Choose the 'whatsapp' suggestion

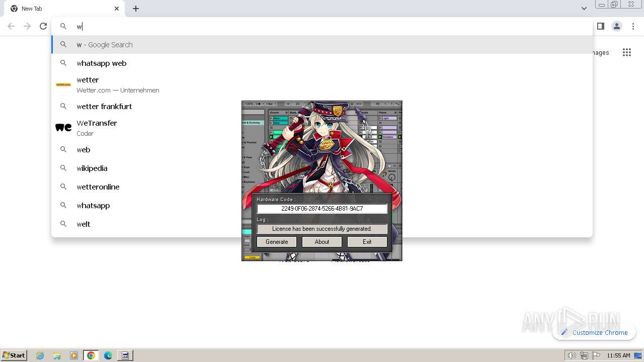coord(322,206)
